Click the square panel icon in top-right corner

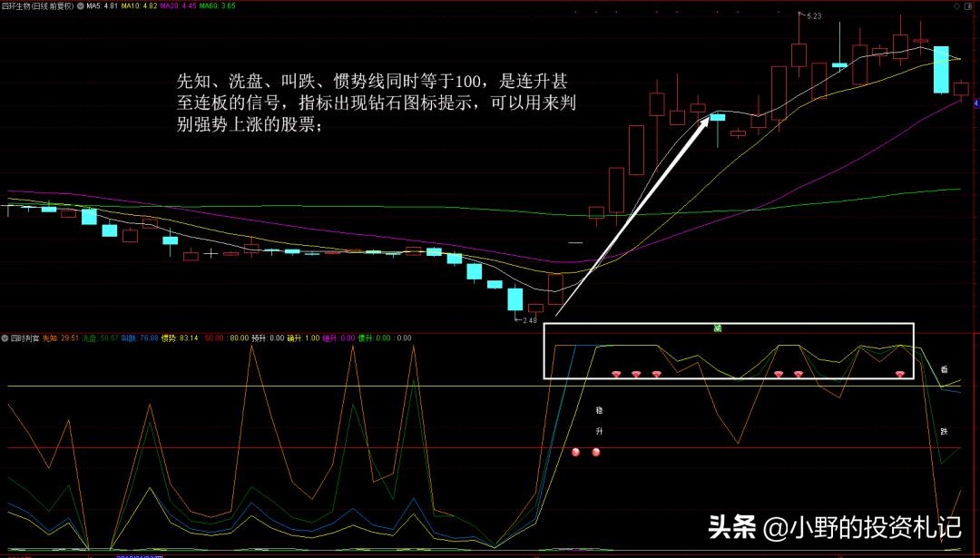point(970,5)
